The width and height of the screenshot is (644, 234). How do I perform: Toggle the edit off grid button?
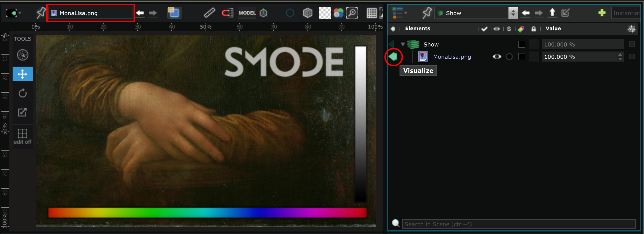pyautogui.click(x=22, y=136)
